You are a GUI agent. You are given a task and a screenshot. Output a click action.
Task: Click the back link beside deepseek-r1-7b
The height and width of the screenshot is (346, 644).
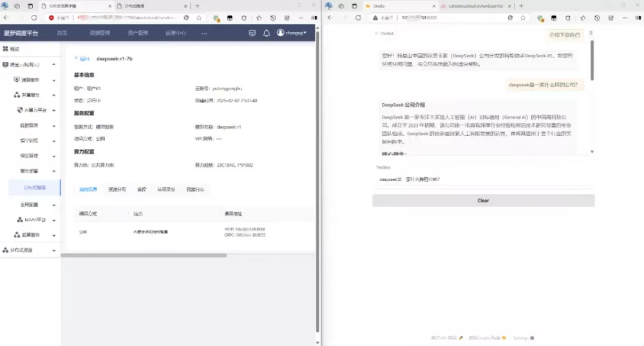pos(82,59)
